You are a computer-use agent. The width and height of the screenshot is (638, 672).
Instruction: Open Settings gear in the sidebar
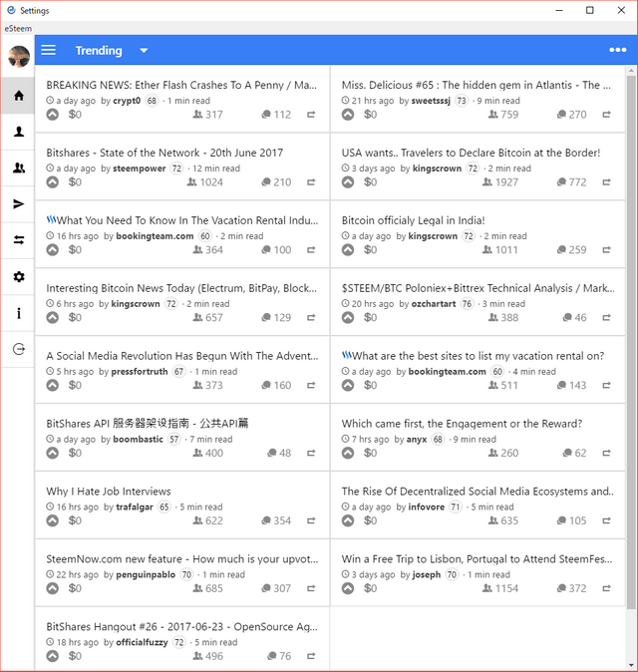tap(18, 276)
